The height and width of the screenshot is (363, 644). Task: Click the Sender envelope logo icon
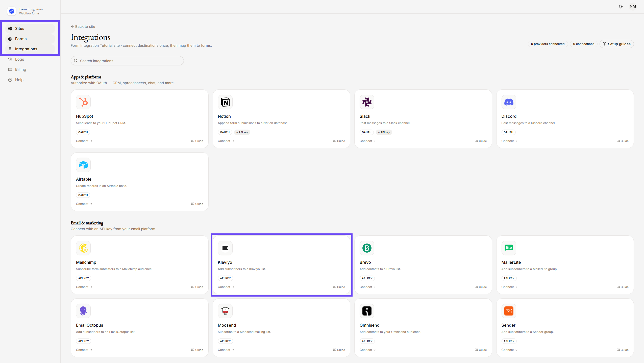(x=509, y=311)
